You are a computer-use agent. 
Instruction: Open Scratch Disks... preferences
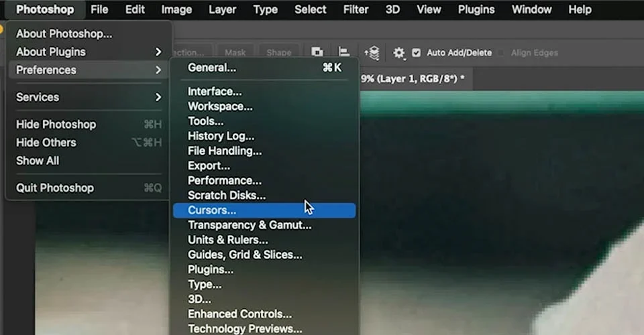(x=264, y=195)
